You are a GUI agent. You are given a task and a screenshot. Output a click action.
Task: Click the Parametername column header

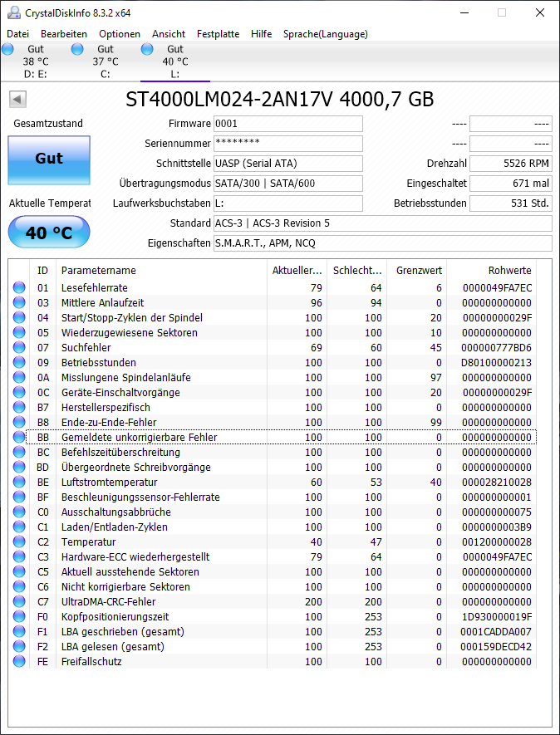(x=161, y=271)
